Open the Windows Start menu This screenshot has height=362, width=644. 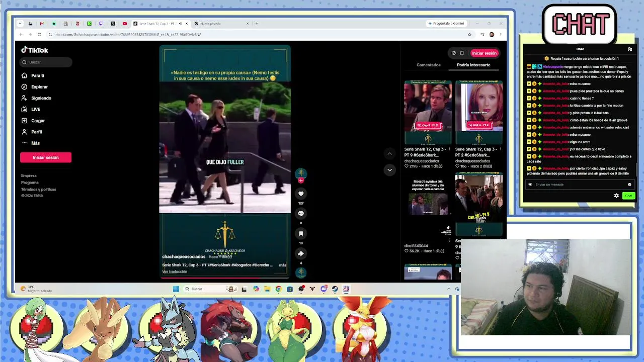pos(176,289)
